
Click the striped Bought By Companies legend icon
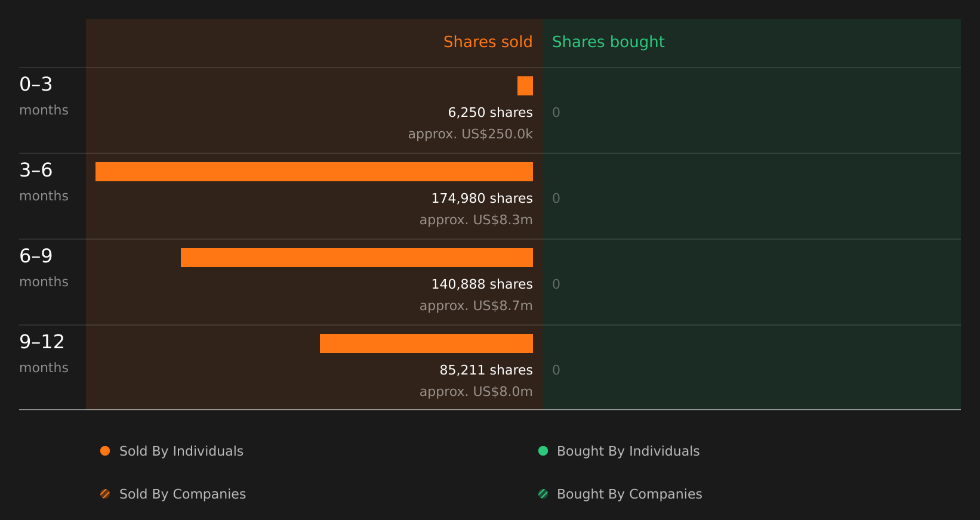(543, 494)
